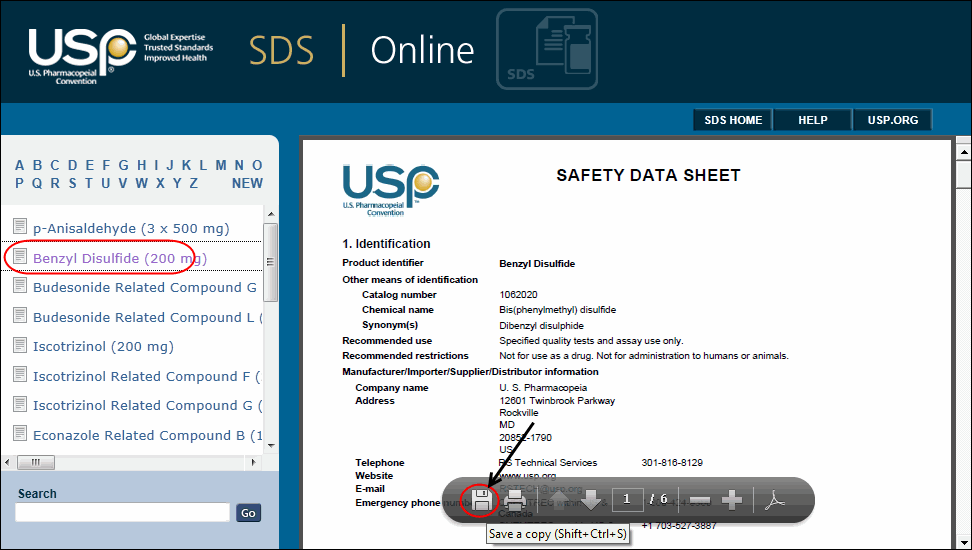Click document icon beside Budesonide Related Compound G
The width and height of the screenshot is (972, 550).
[20, 285]
